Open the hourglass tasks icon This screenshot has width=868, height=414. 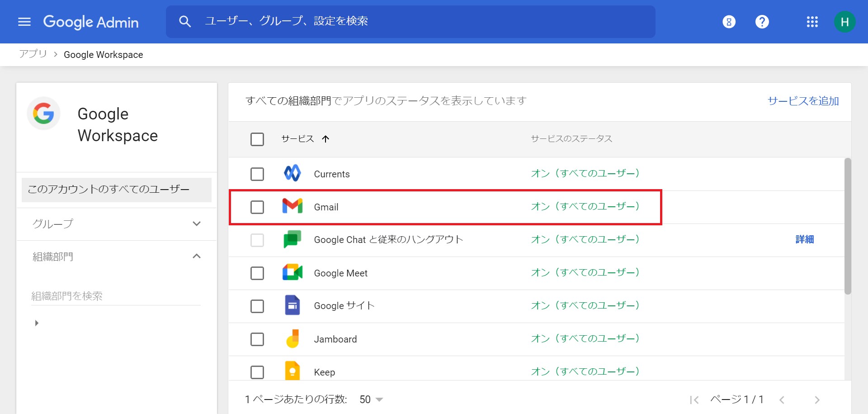click(729, 22)
